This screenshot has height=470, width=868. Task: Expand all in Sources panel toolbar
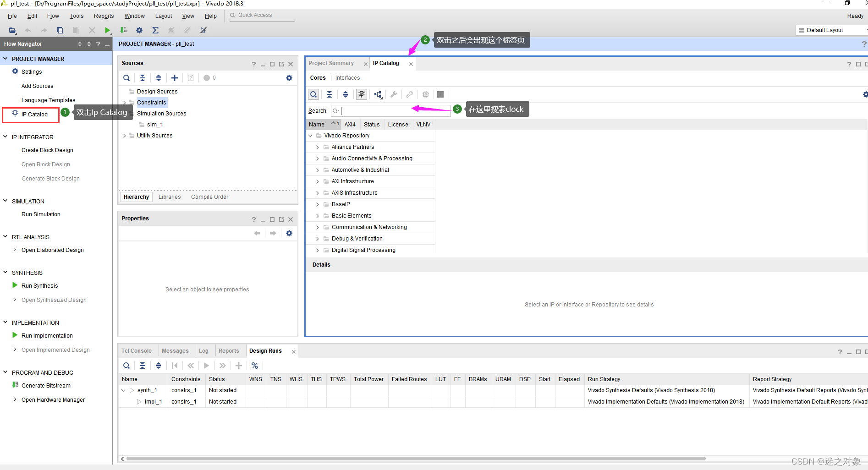point(159,78)
